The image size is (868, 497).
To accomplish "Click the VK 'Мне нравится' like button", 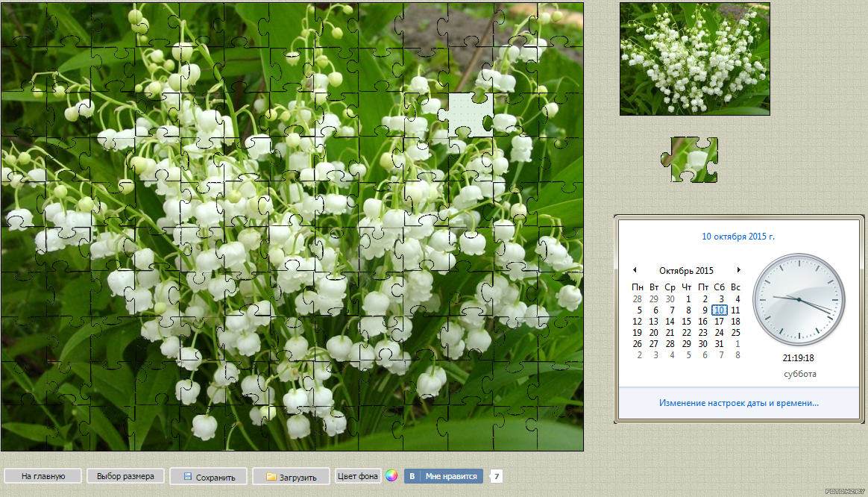I will point(444,476).
